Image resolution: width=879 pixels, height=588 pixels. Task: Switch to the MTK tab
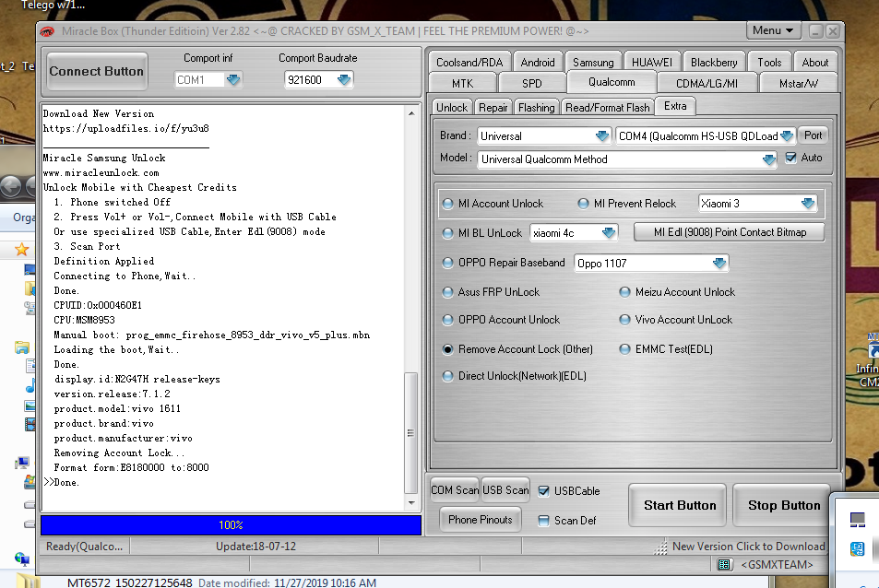click(x=462, y=84)
